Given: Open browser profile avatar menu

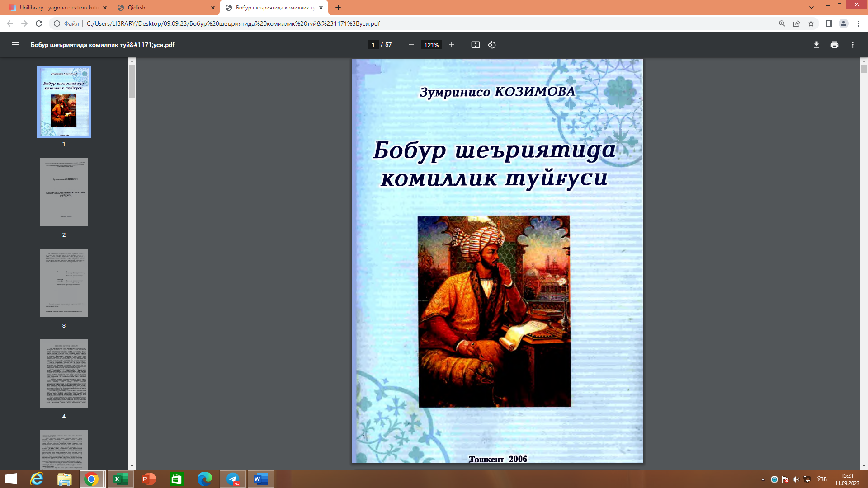Looking at the screenshot, I should coord(844,23).
